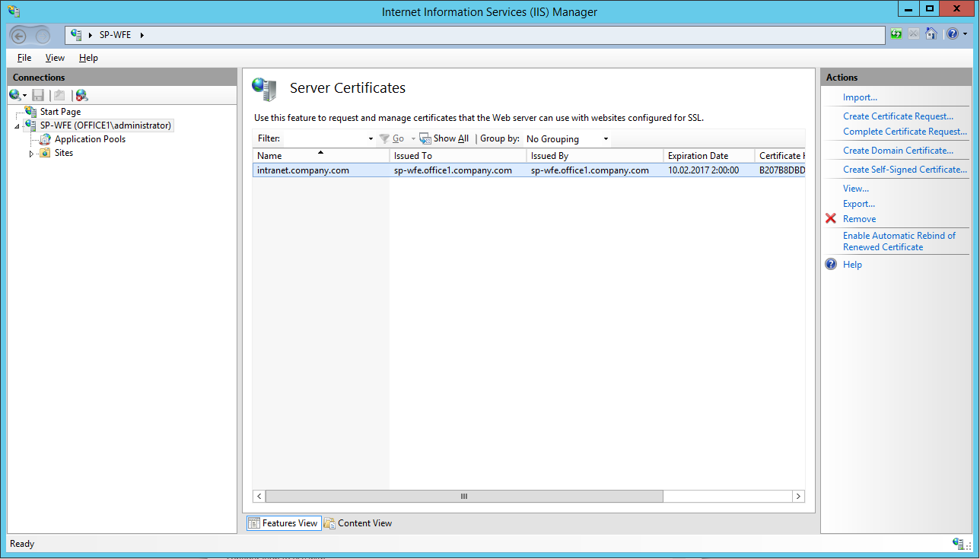Select the Sites tree node
Image resolution: width=980 pixels, height=559 pixels.
(64, 153)
